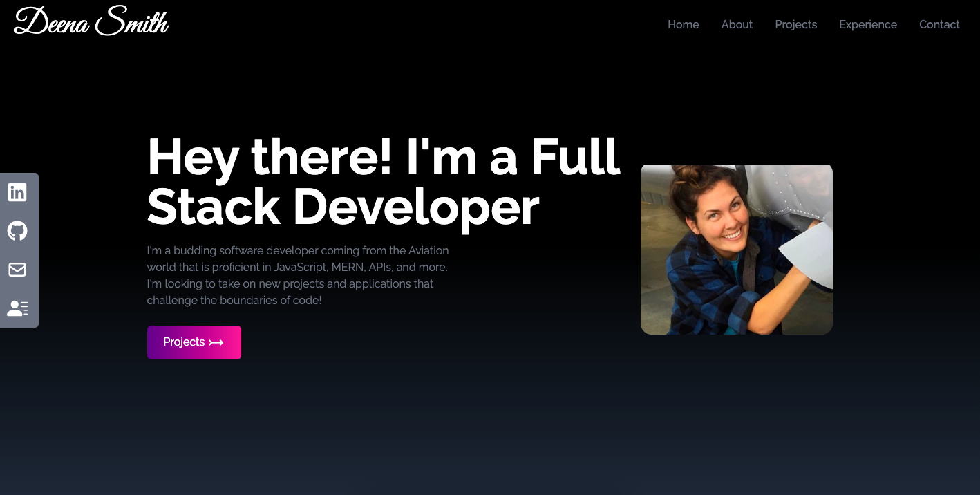
Task: Click Deena's smiling portrait photo
Action: (x=737, y=250)
